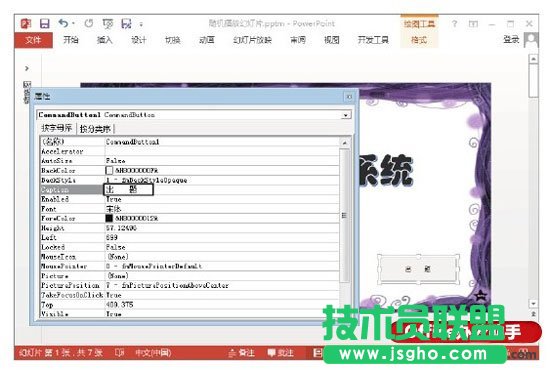Screen dimensions: 550x370
Task: Close the 属性 properties window
Action: coord(349,96)
